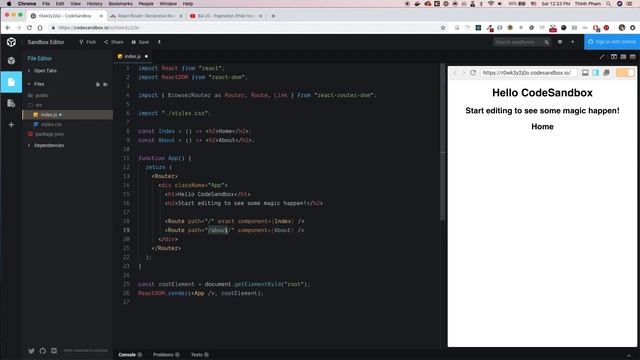Image resolution: width=640 pixels, height=360 pixels.
Task: Open the Console tab at the bottom
Action: pyautogui.click(x=130, y=355)
